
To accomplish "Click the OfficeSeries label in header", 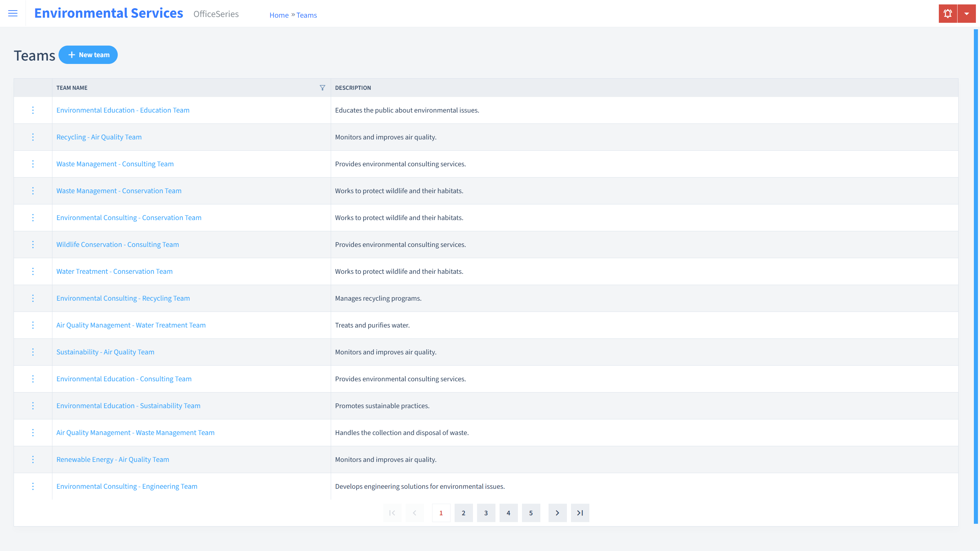I will point(216,14).
